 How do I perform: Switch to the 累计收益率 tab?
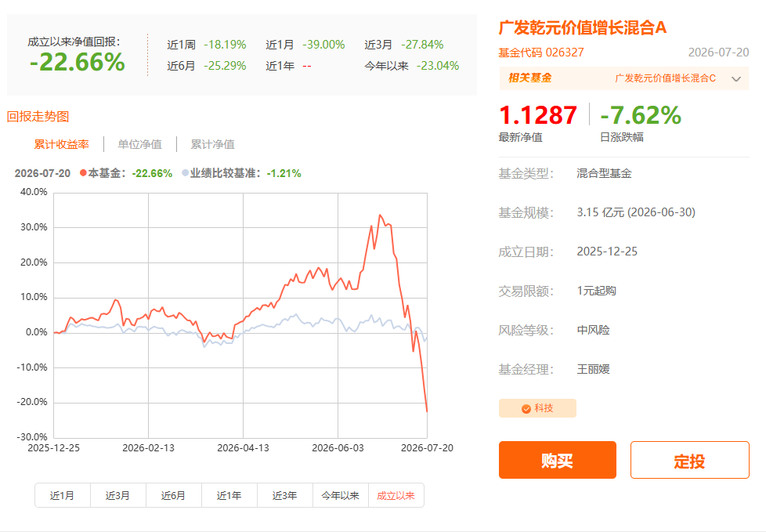[x=62, y=144]
